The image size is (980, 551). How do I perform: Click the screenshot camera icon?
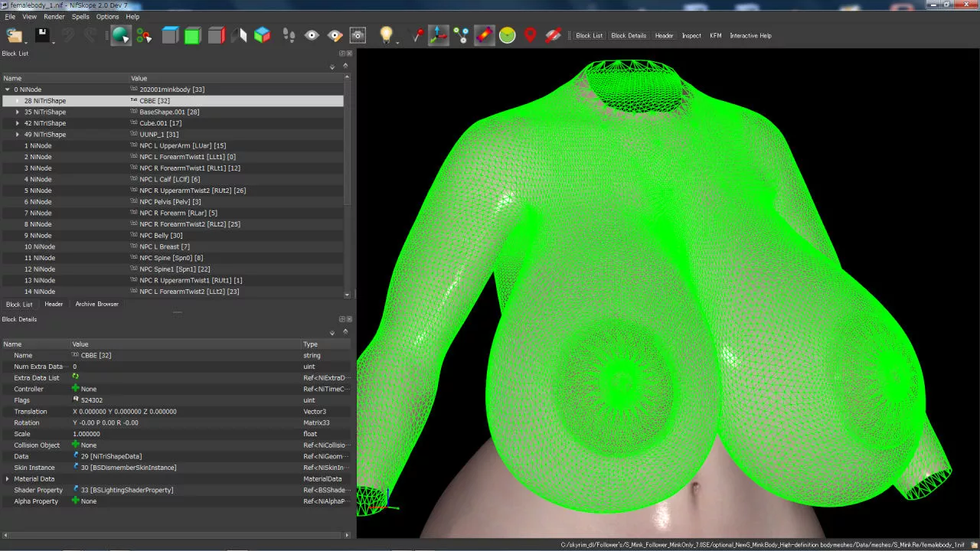pyautogui.click(x=358, y=35)
